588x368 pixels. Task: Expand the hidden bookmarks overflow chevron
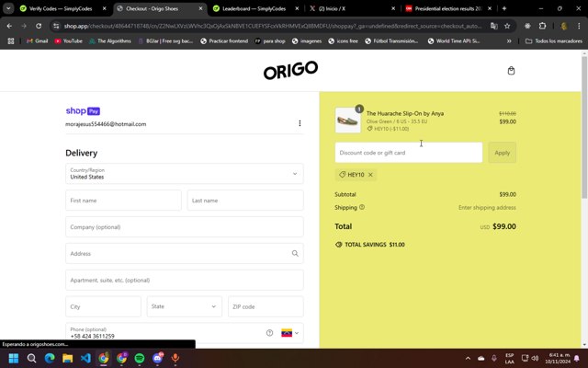click(509, 40)
